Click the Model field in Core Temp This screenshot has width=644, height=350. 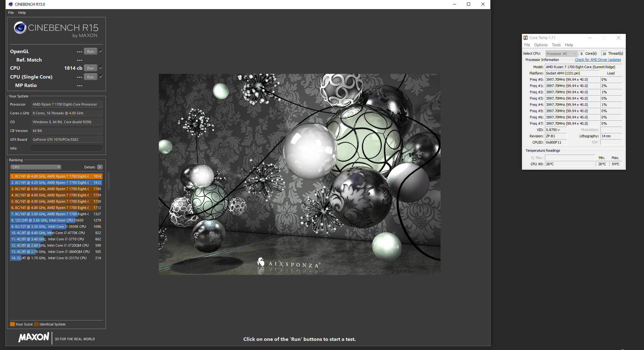tap(583, 67)
